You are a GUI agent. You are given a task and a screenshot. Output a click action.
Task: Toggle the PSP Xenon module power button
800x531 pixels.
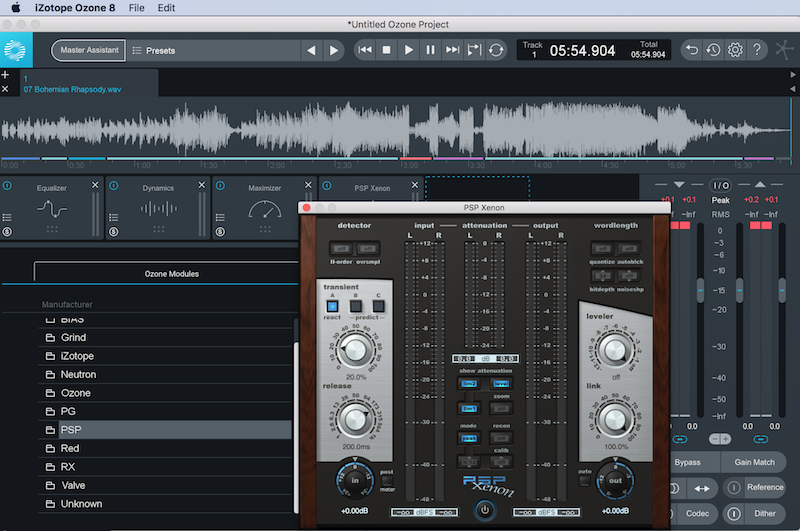[327, 186]
